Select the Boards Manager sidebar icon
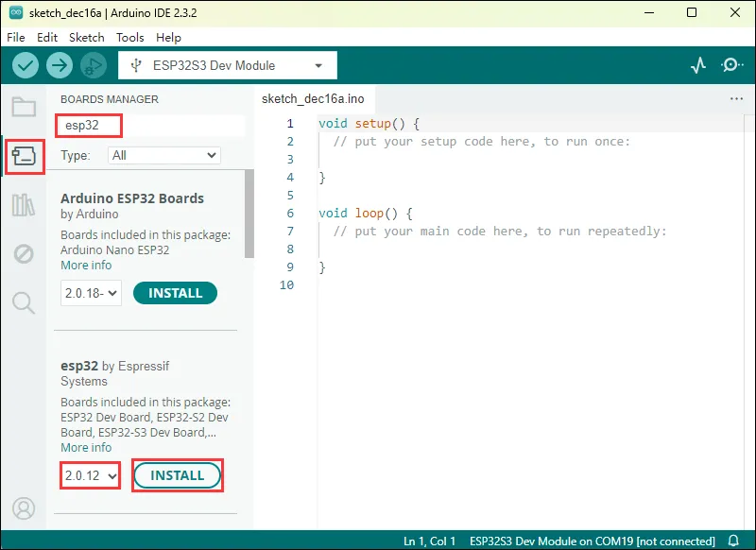This screenshot has width=756, height=550. coord(24,155)
